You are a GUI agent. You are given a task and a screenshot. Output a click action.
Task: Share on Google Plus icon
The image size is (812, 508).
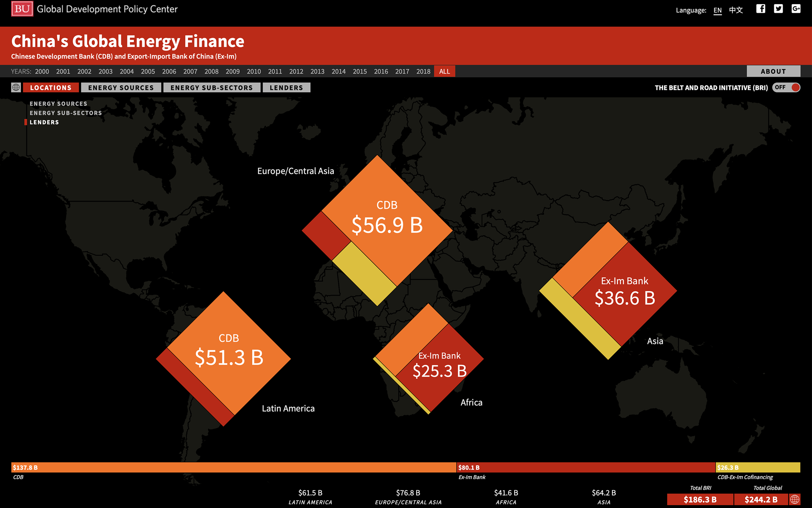click(x=796, y=9)
